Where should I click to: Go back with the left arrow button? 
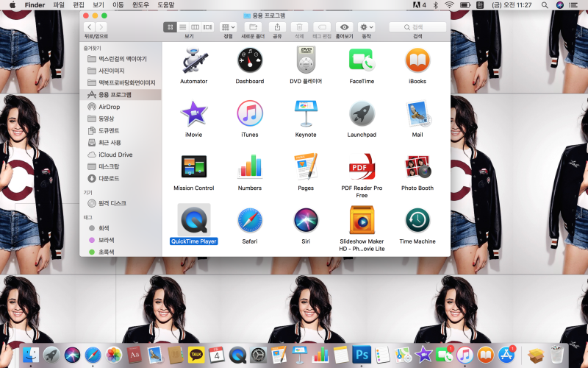click(x=89, y=27)
